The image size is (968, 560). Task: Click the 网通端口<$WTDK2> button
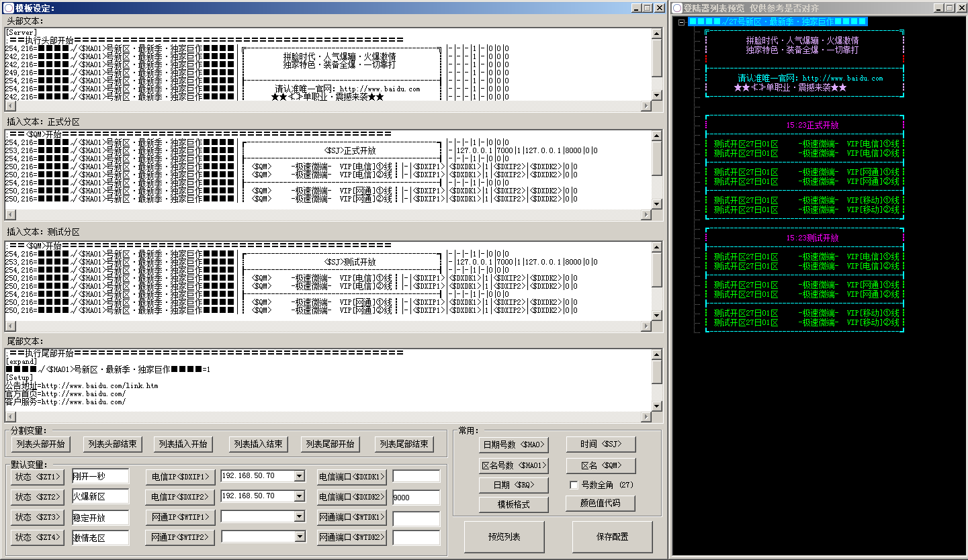click(x=352, y=538)
